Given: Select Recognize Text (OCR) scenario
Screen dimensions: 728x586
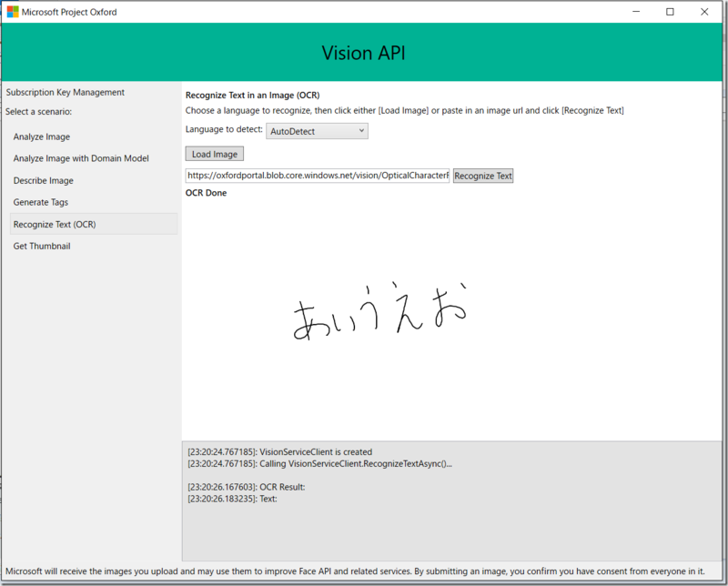Looking at the screenshot, I should pyautogui.click(x=94, y=224).
